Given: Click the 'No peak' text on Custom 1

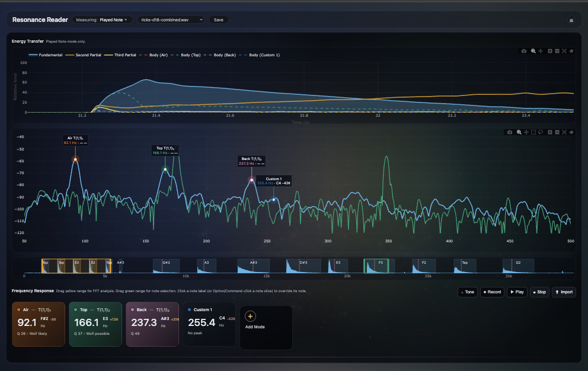Looking at the screenshot, I should pyautogui.click(x=195, y=333).
